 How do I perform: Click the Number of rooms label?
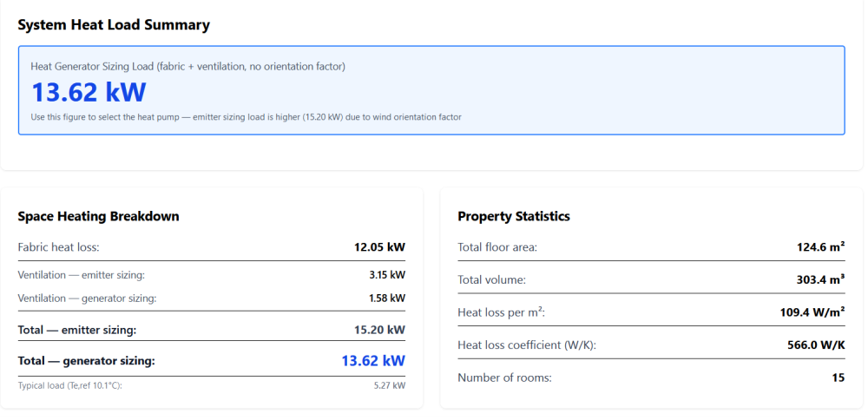(x=504, y=377)
